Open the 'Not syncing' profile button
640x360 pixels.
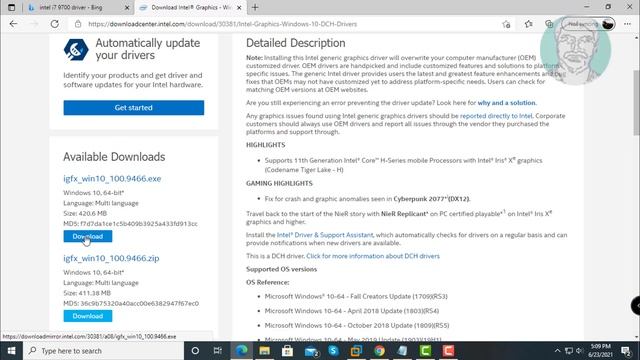point(589,24)
